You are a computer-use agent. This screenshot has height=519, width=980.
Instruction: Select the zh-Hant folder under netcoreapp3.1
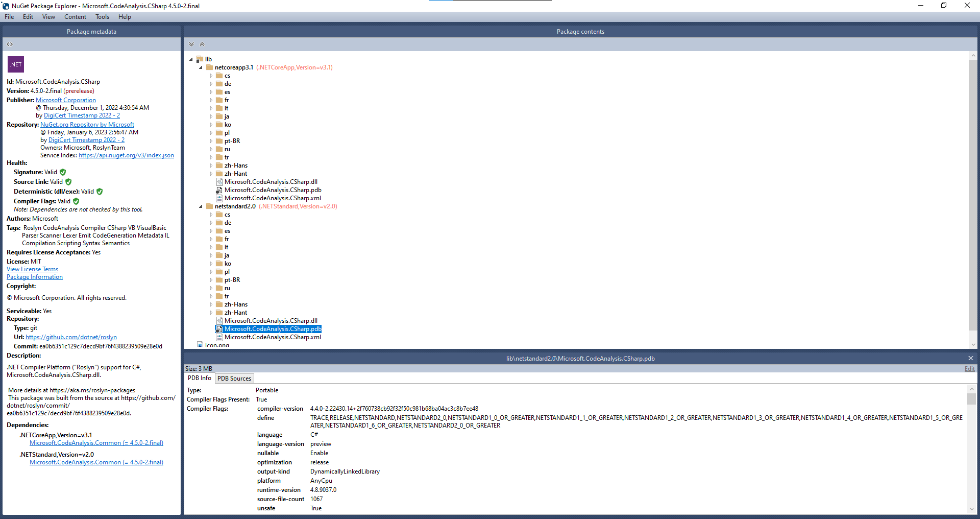[x=235, y=173]
